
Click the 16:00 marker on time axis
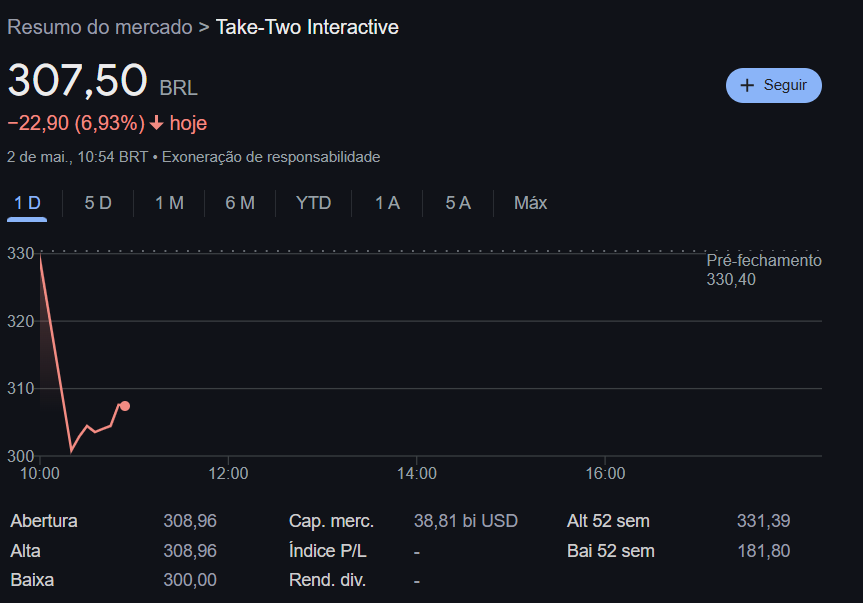pyautogui.click(x=605, y=473)
